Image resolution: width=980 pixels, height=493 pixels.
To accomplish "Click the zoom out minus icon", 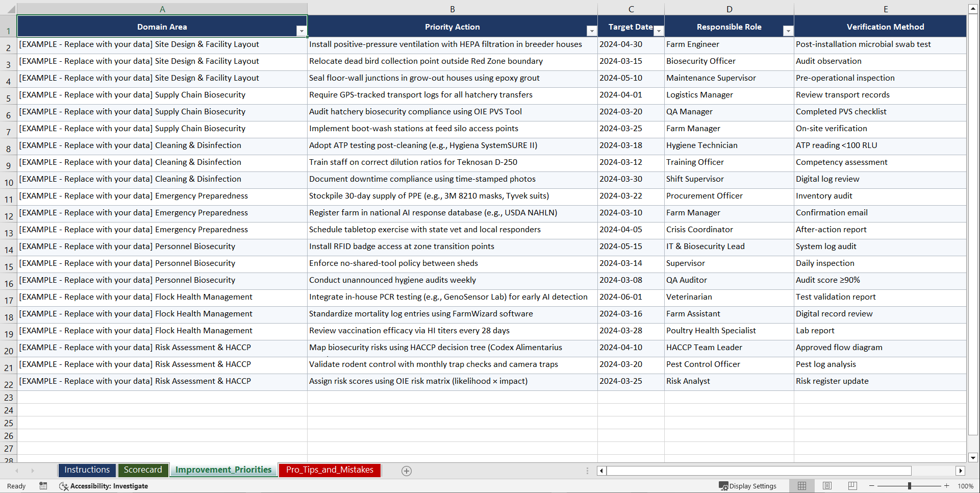I will click(871, 486).
